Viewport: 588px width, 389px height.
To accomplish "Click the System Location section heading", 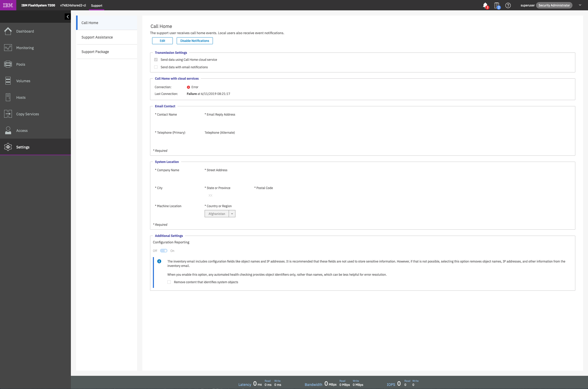I will click(x=167, y=162).
